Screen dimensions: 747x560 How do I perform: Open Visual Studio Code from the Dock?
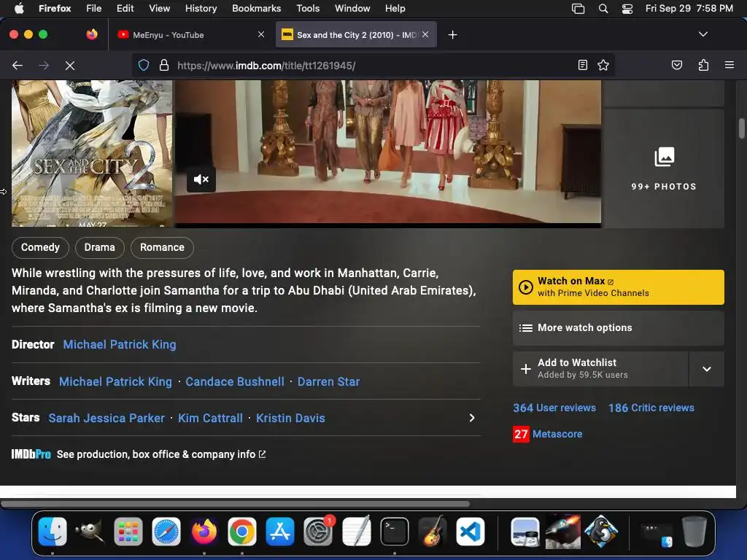click(x=471, y=532)
